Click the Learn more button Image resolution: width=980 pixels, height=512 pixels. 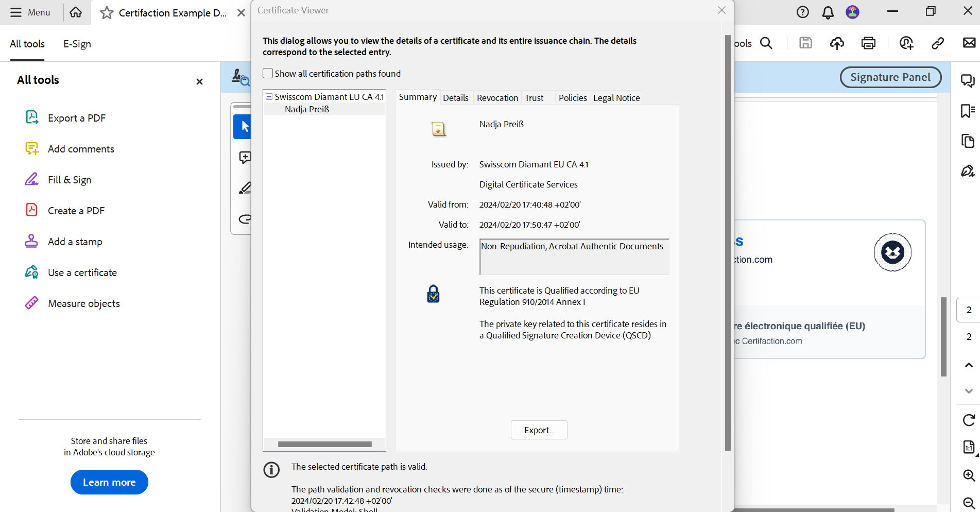pos(109,482)
